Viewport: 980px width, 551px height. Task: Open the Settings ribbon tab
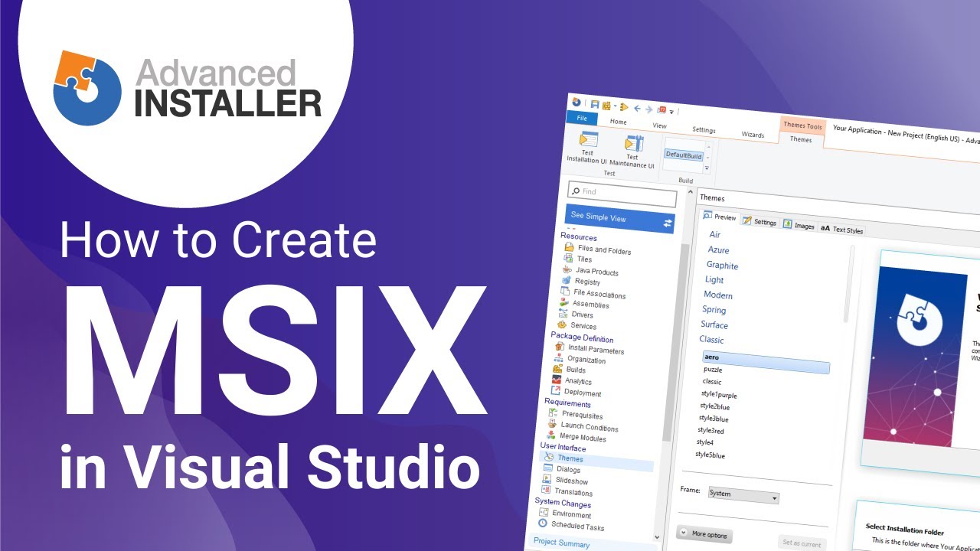704,129
